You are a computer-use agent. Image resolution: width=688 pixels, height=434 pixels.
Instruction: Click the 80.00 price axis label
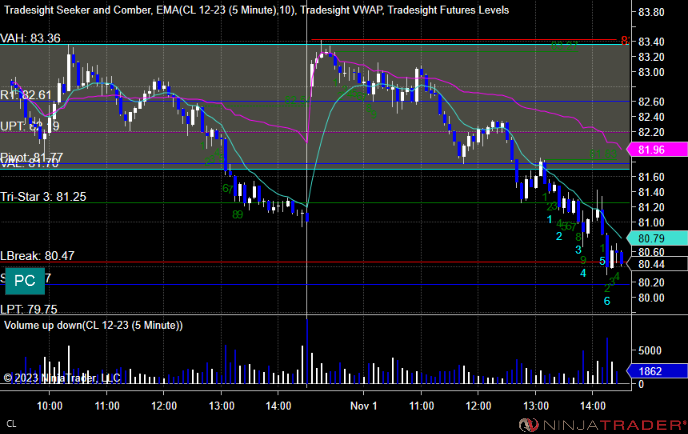point(651,298)
